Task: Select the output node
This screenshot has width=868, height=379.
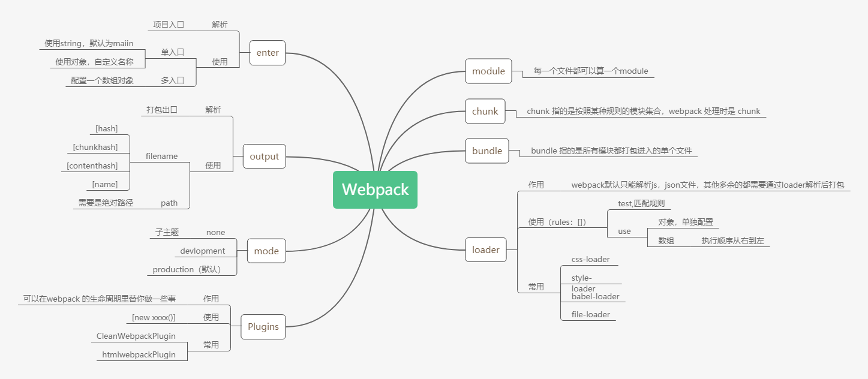Action: coord(265,157)
